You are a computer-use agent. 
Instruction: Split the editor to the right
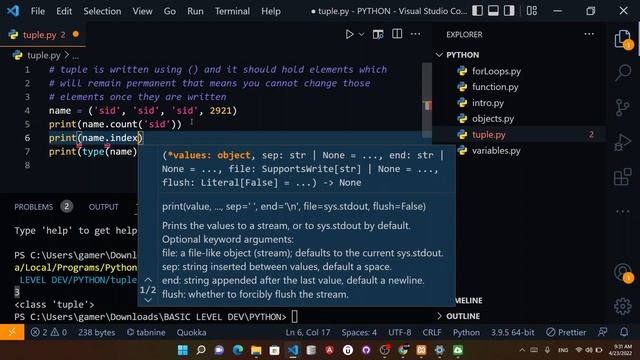pyautogui.click(x=397, y=34)
